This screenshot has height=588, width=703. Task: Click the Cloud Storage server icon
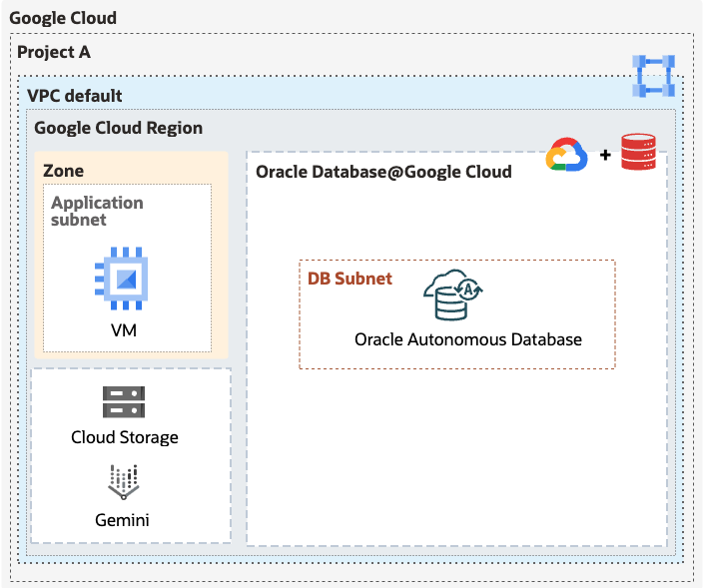tap(124, 402)
